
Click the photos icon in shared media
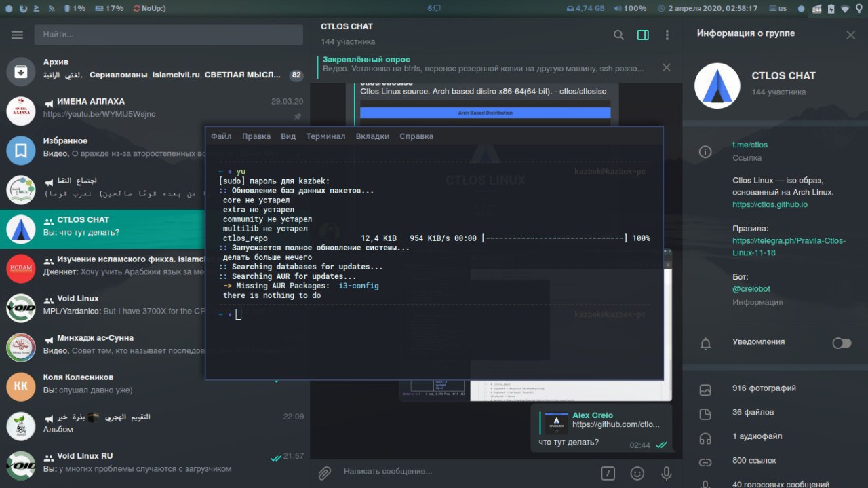tap(705, 390)
